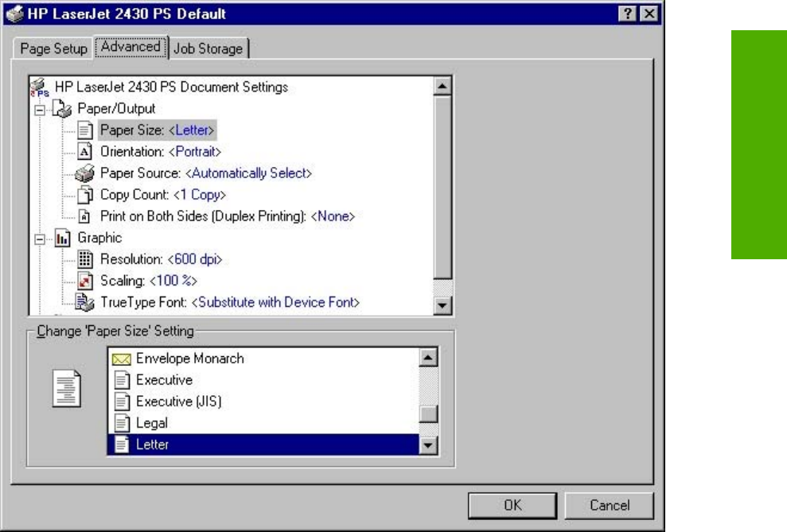Screen dimensions: 787x532
Task: Select Orientation: Portrait setting
Action: click(161, 151)
